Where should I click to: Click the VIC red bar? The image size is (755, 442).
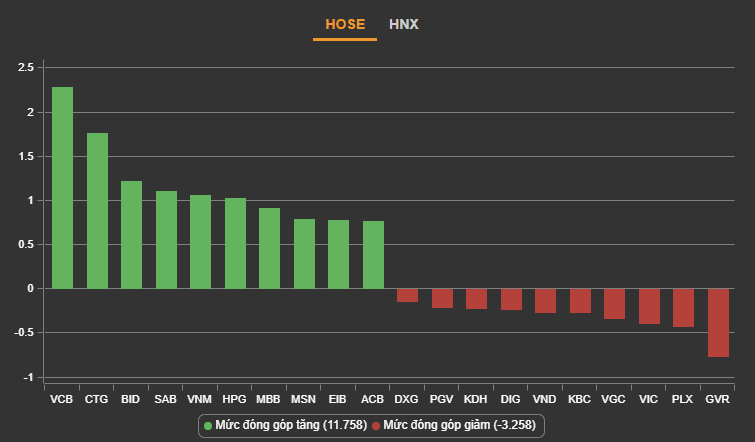click(x=649, y=306)
